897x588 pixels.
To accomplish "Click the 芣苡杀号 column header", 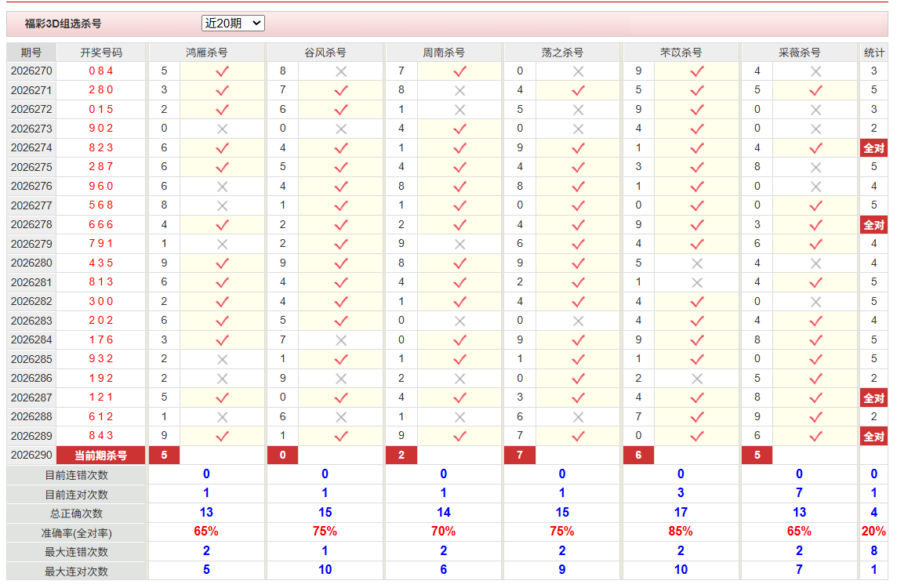I will coord(681,53).
